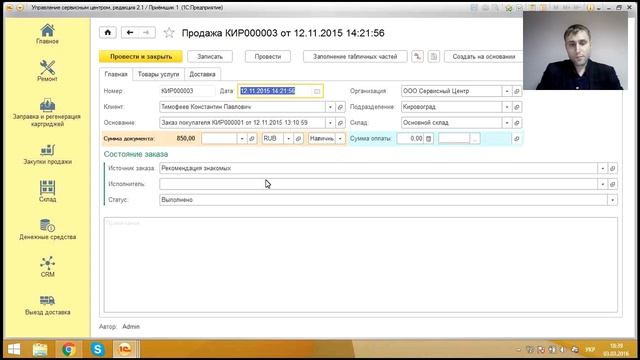This screenshot has width=640, height=360.
Task: Open the CRM section
Action: pos(47,267)
